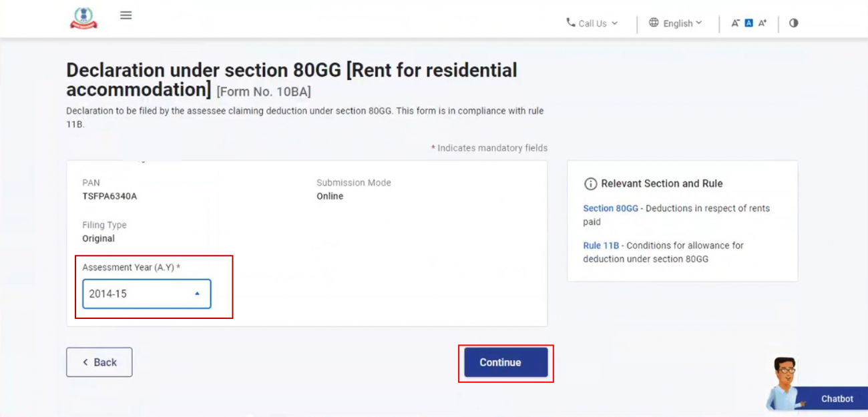
Task: Select the default text size blue A icon
Action: coord(748,22)
